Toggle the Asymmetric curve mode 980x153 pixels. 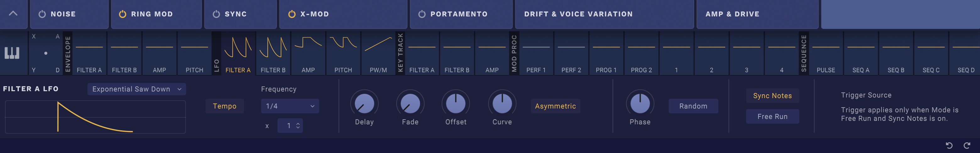click(x=555, y=106)
